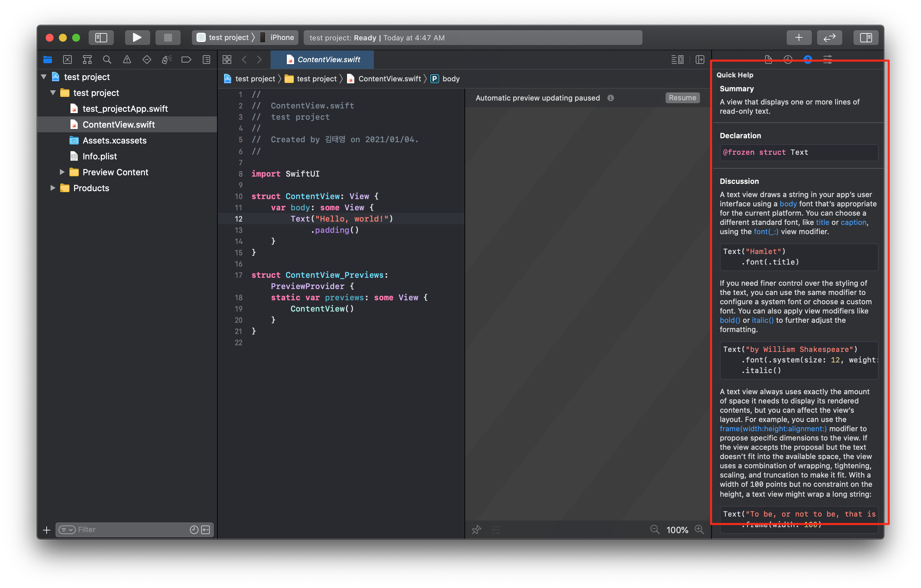Click the Run play button

tap(137, 37)
